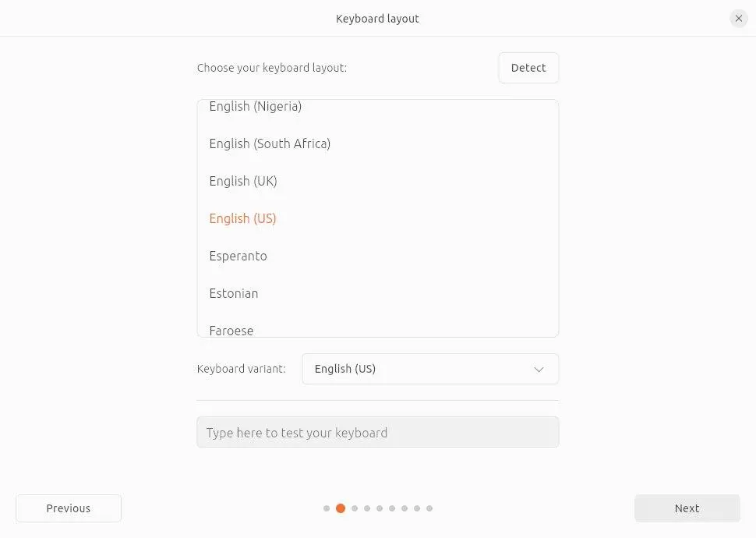
Task: Pick Faroese from the layout list
Action: [231, 330]
